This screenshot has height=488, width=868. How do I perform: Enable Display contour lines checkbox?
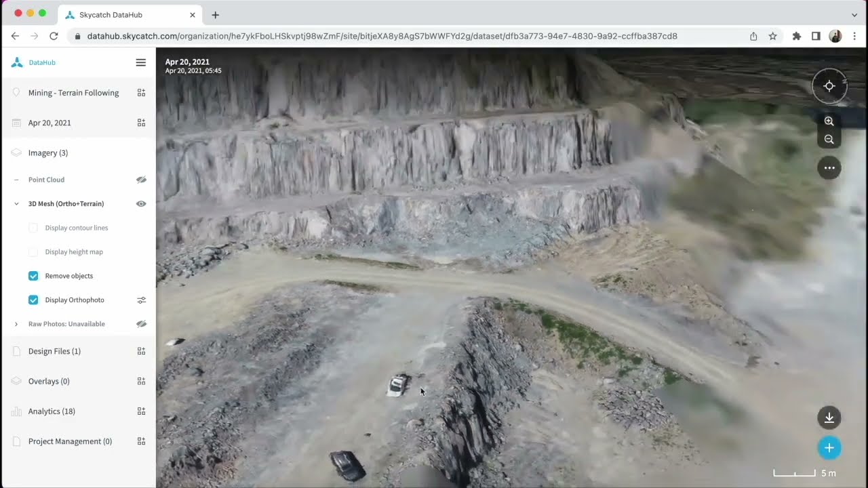[x=33, y=228]
